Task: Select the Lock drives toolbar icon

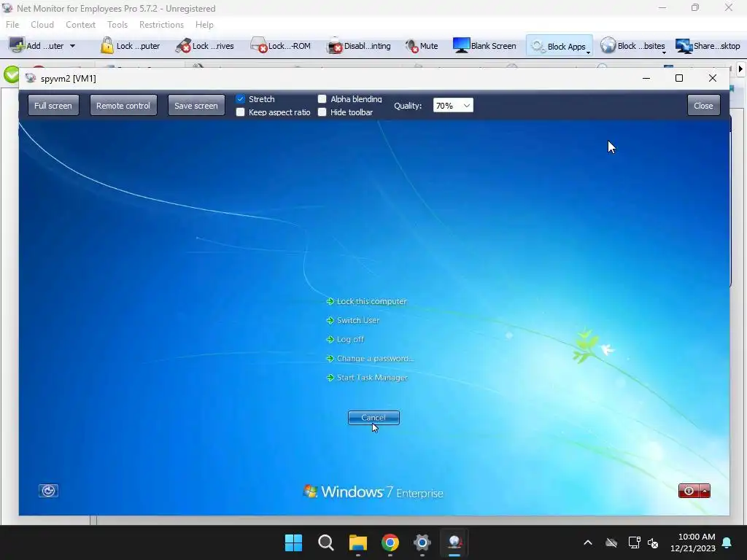Action: (x=183, y=45)
